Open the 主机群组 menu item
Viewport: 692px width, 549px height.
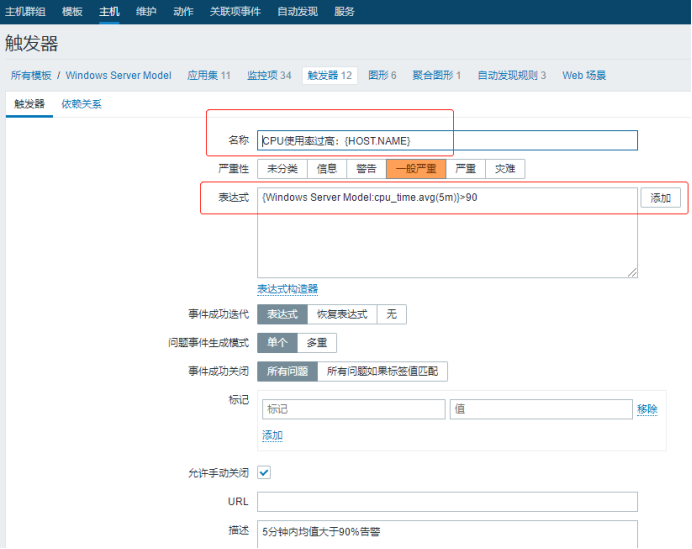(25, 11)
